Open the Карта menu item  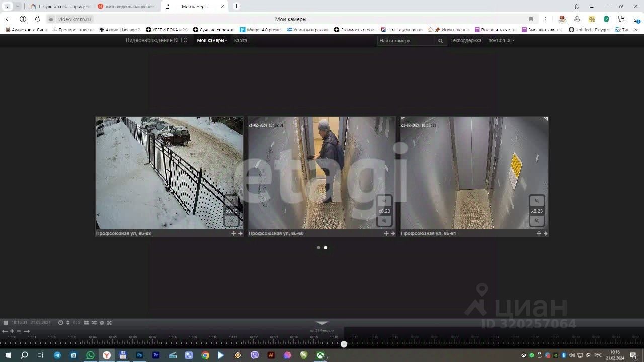pos(240,40)
